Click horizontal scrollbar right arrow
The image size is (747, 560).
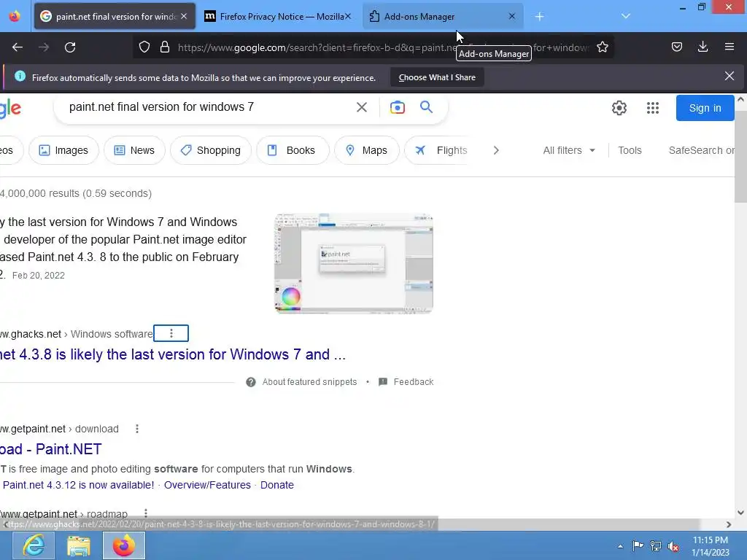[729, 524]
